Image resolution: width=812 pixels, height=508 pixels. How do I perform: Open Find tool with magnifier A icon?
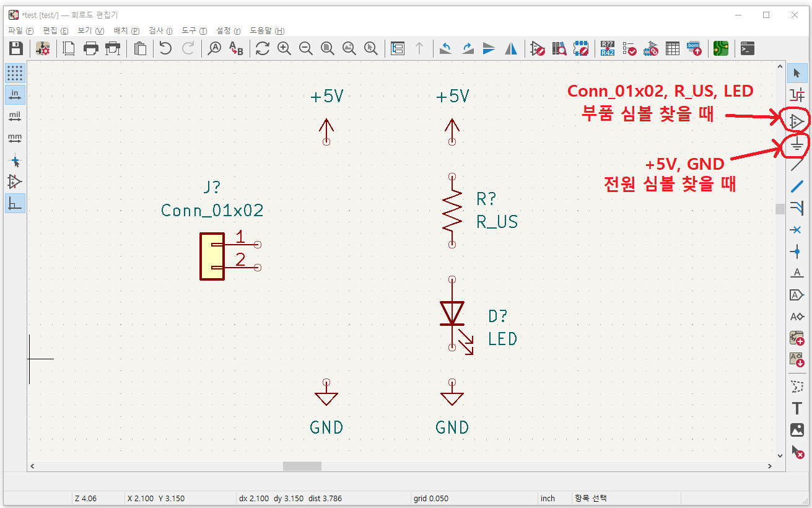(x=214, y=48)
